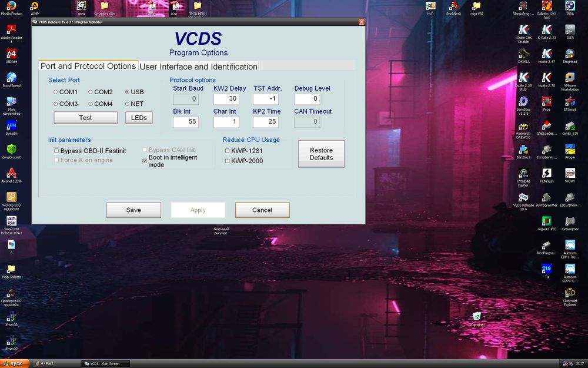Open the VAG-COM Release 409-1 shortcut
Image resolution: width=588 pixels, height=368 pixels.
11,226
